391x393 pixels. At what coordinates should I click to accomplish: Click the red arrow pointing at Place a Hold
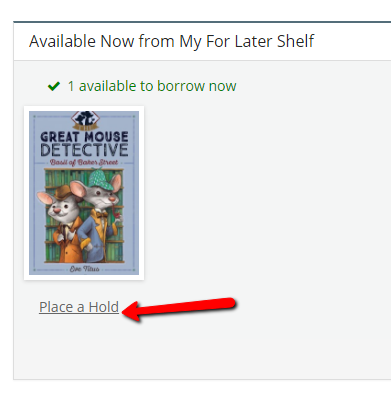coord(179,309)
